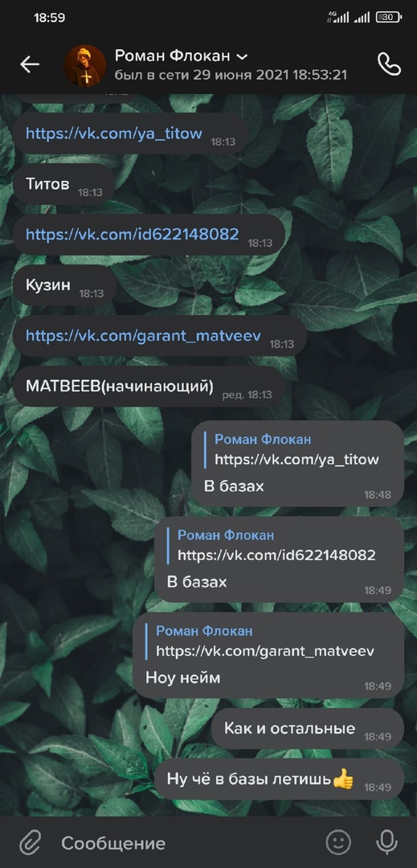The image size is (417, 868).
Task: Jump to quoted garant_matveev reply
Action: pos(265,641)
